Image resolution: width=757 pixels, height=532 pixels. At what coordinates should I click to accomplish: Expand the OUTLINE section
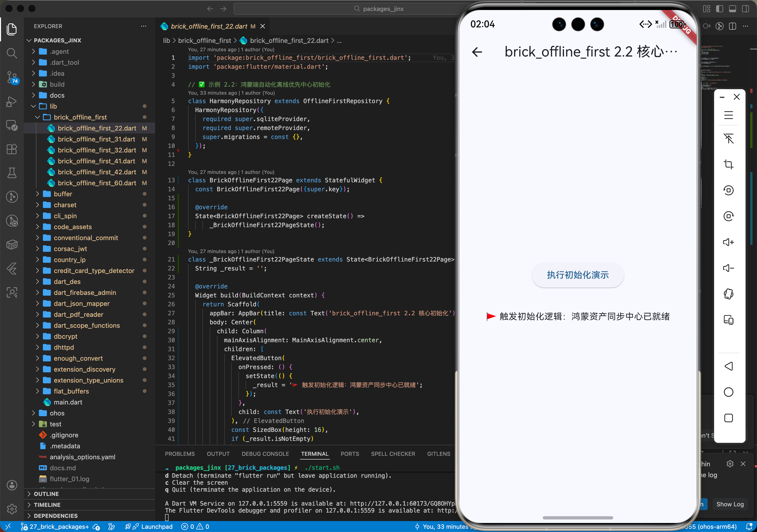pyautogui.click(x=46, y=494)
